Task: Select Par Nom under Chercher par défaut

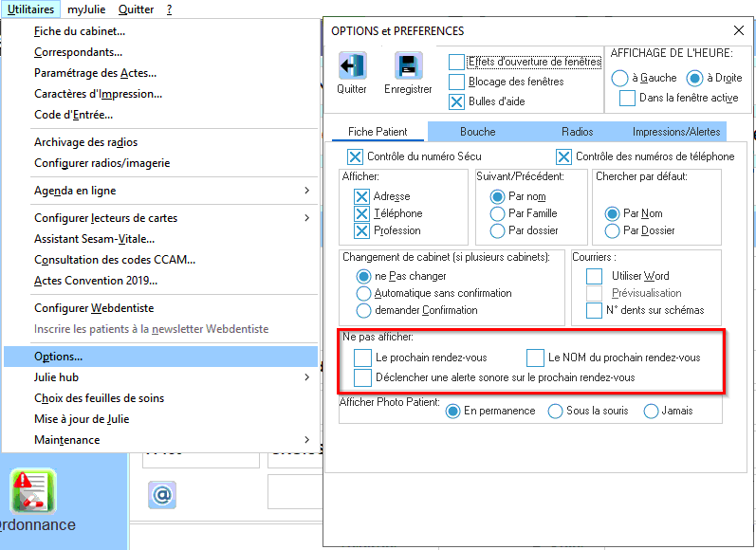Action: click(612, 213)
